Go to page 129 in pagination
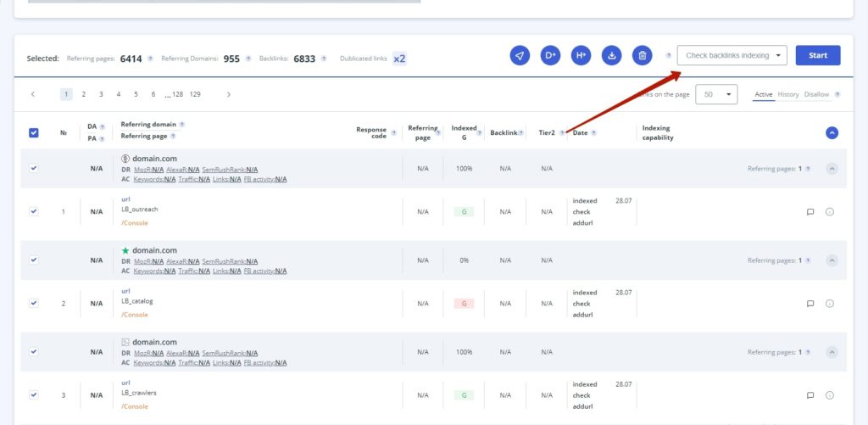 195,94
